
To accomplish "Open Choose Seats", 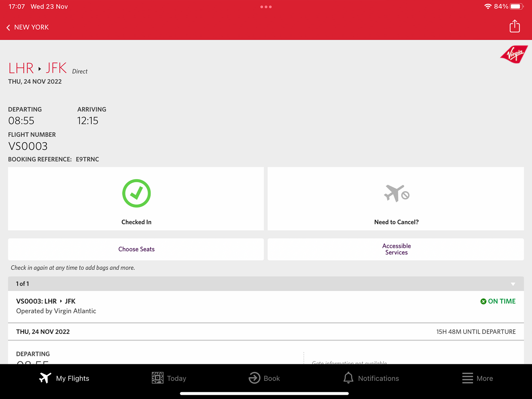I will click(x=136, y=249).
